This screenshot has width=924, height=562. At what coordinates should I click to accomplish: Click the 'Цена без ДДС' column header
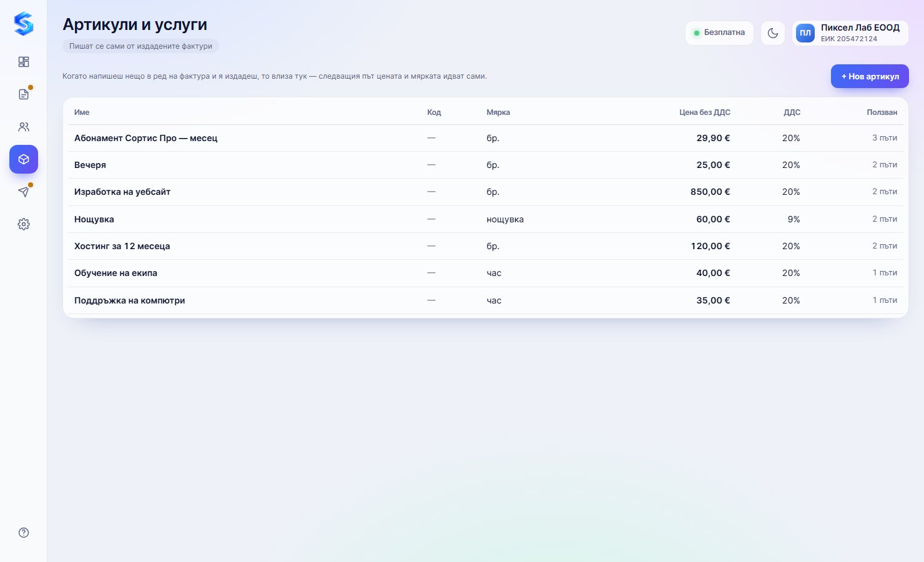(705, 112)
